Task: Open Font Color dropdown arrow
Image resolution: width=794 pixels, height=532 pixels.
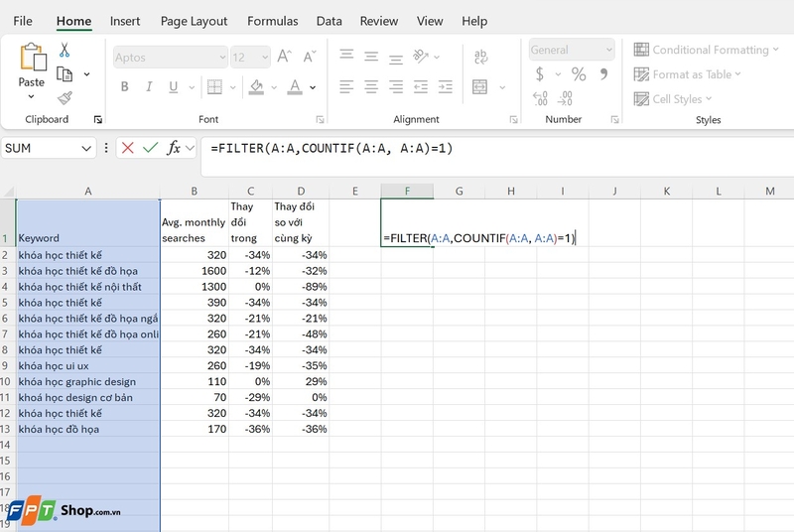Action: (x=313, y=87)
